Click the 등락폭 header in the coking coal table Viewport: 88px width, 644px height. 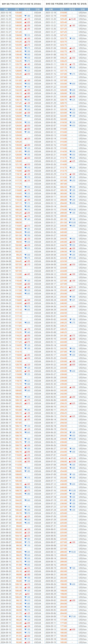[x=72, y=9]
